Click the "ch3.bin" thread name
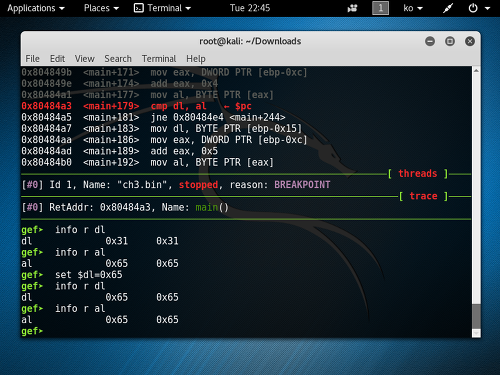This screenshot has width=500, height=375. tap(142, 185)
